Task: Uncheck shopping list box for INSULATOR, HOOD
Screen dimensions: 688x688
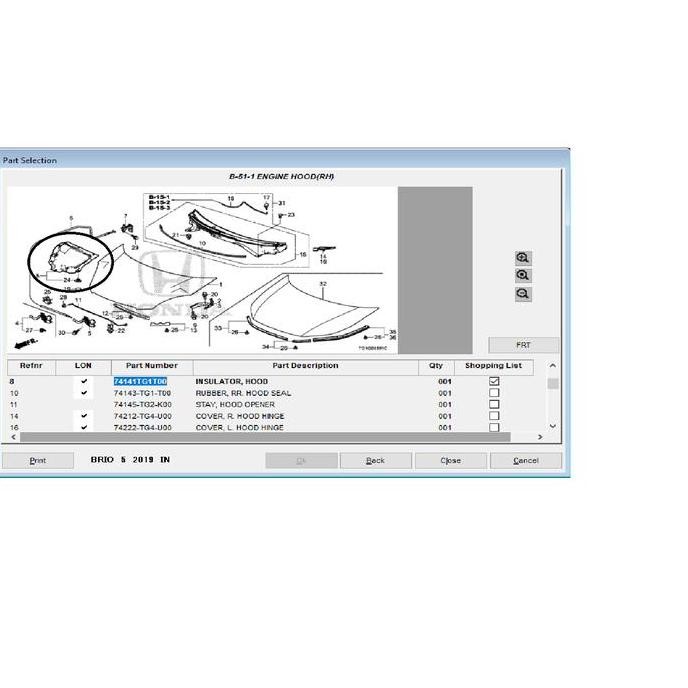Action: [493, 382]
